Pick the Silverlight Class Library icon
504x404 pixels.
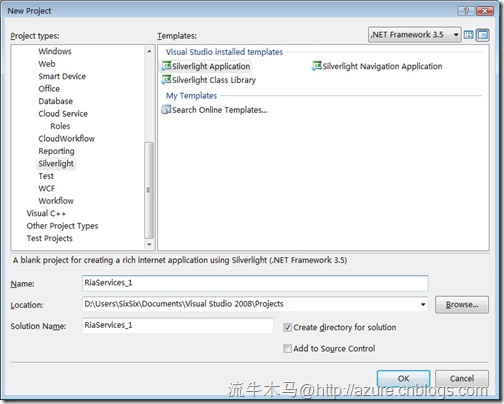click(166, 80)
